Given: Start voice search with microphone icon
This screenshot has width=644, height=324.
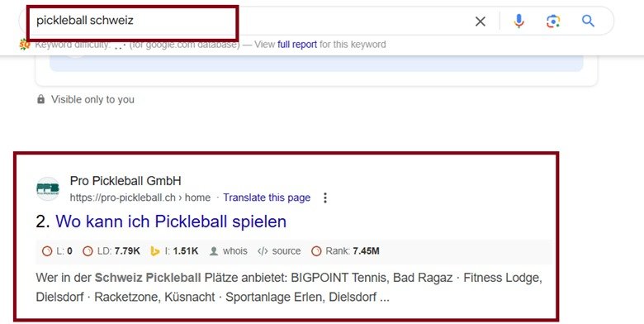Looking at the screenshot, I should [519, 21].
